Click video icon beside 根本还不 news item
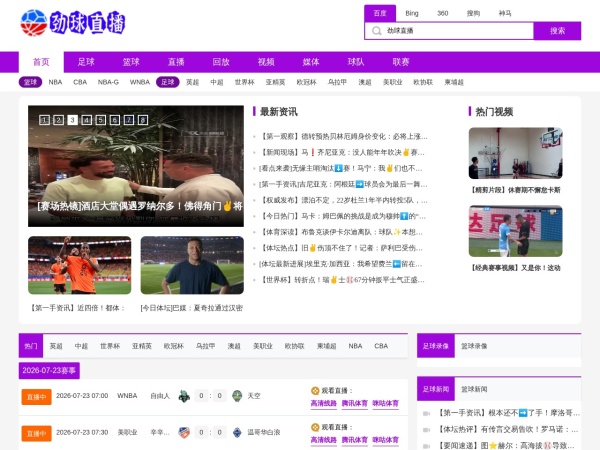The image size is (600, 450). (426, 413)
